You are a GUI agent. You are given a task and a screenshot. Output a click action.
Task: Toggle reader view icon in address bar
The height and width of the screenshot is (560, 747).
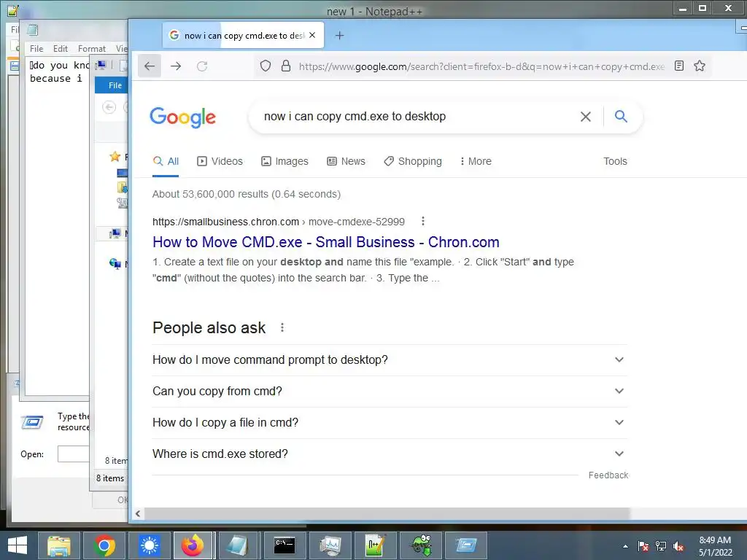click(679, 66)
